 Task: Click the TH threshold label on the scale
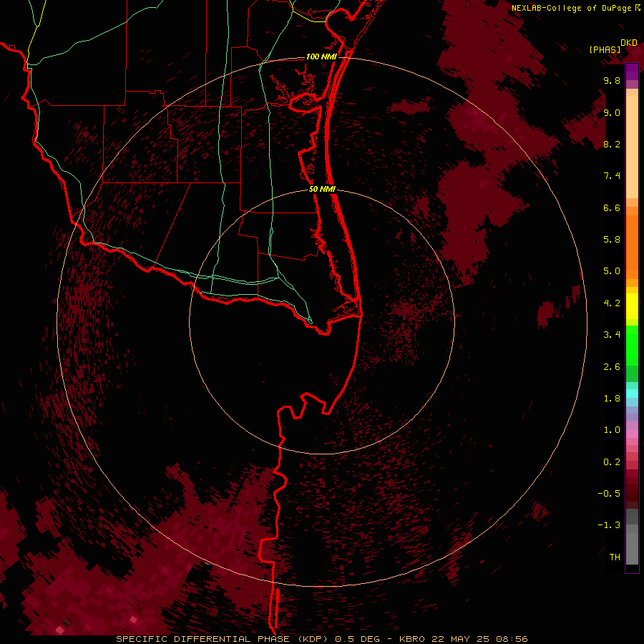[x=615, y=557]
